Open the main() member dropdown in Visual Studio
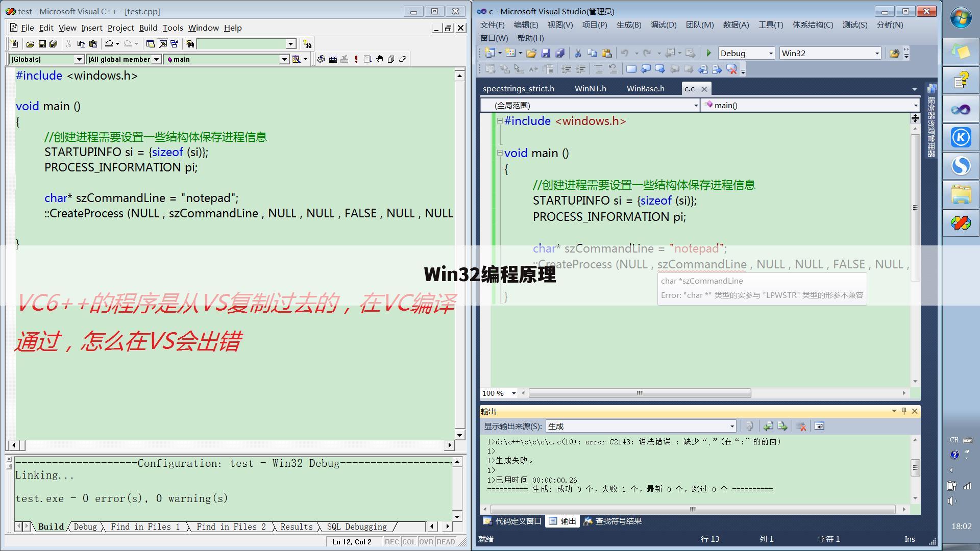The image size is (980, 551). pyautogui.click(x=810, y=105)
